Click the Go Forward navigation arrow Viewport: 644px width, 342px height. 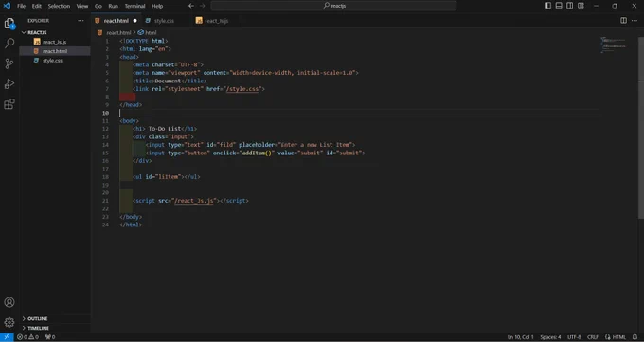tap(202, 6)
